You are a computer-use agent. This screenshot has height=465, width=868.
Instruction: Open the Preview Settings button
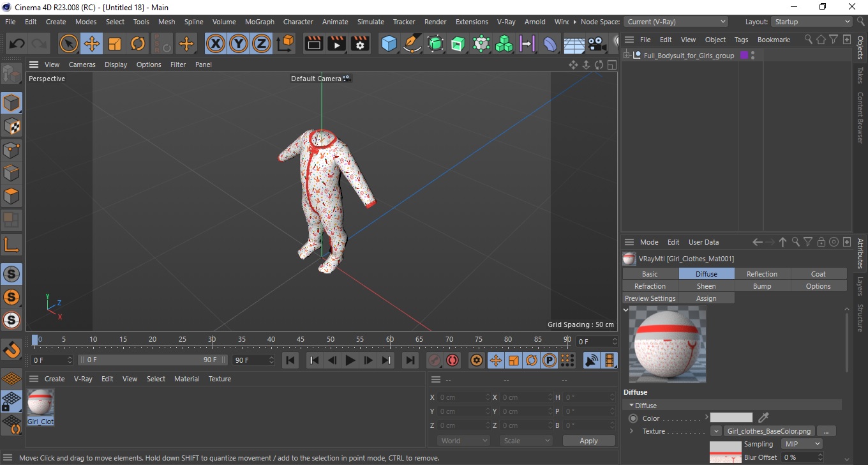(650, 298)
